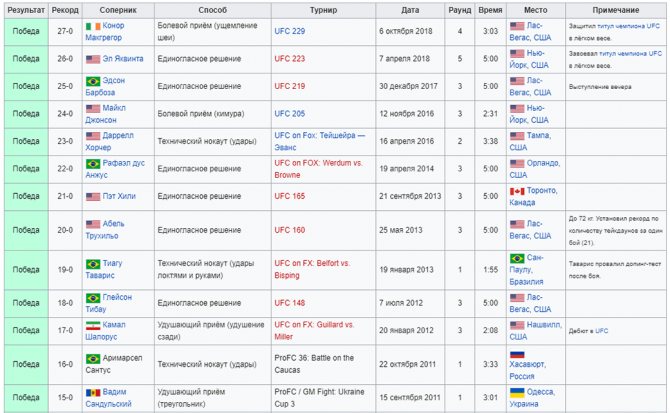Click the Ireland flag next to Конор Макгрегор
The image size is (670, 413).
93,26
